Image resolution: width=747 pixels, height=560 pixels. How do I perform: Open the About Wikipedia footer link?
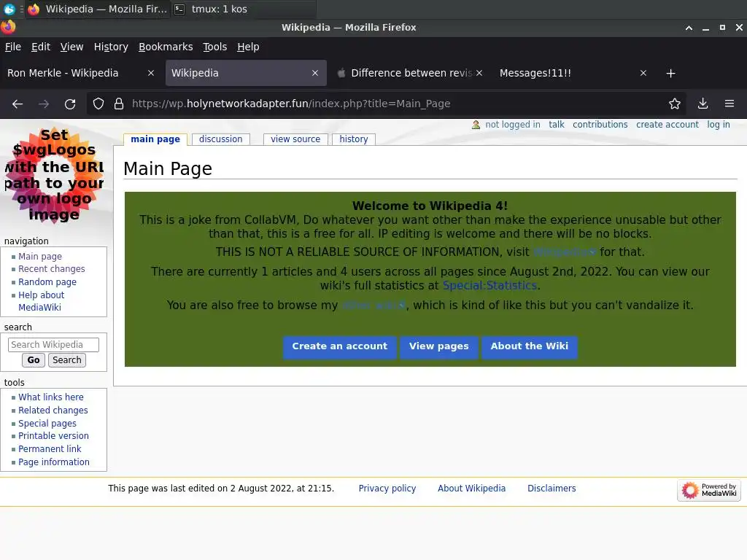(472, 489)
